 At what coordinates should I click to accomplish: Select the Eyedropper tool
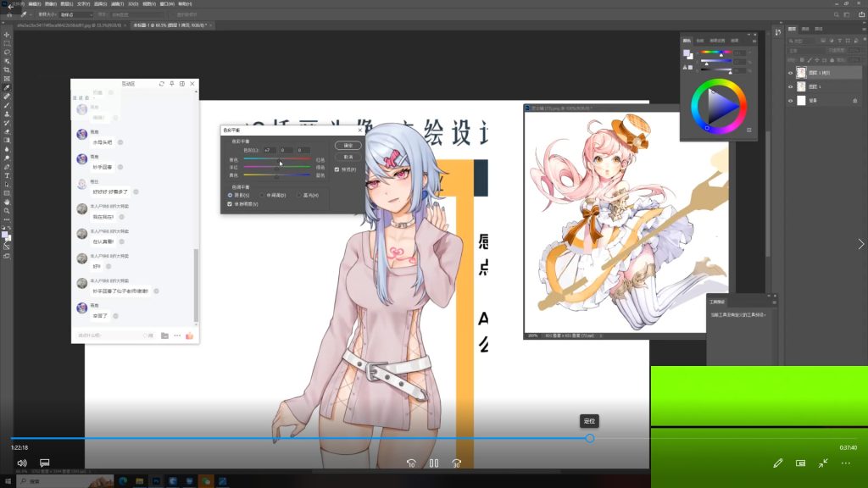(x=7, y=87)
